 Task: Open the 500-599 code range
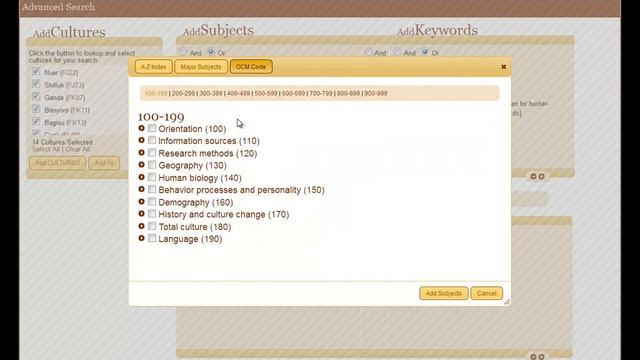266,93
